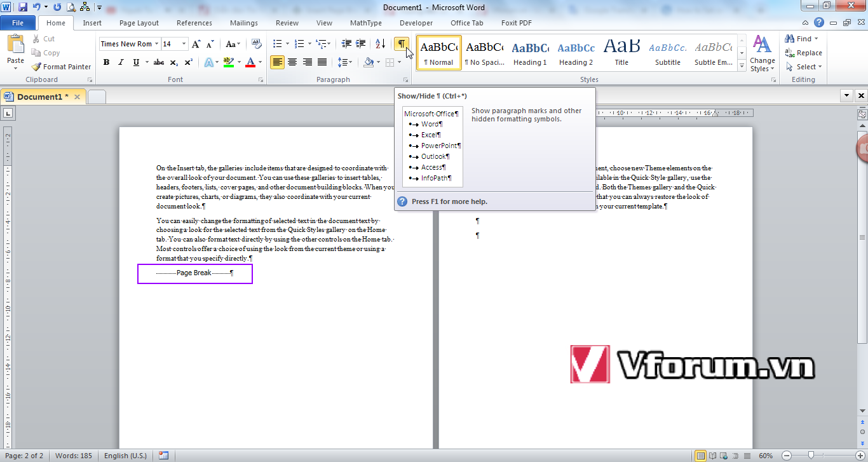Switch to the Insert tab
Screen dimensions: 868x462
(92, 23)
